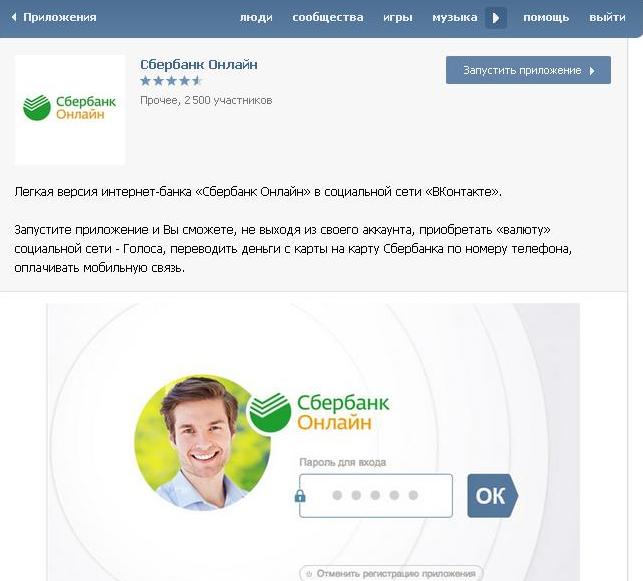Click the arrow on Запустить приложение button

(592, 71)
